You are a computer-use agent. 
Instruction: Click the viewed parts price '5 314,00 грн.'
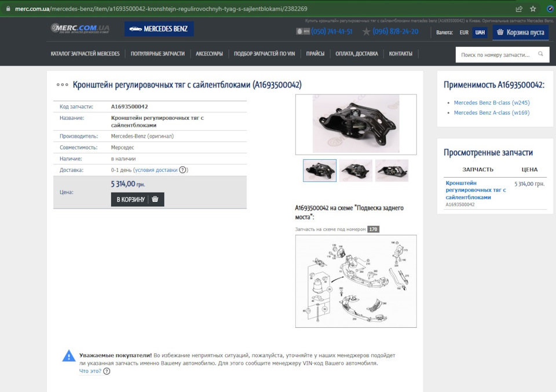click(x=529, y=184)
